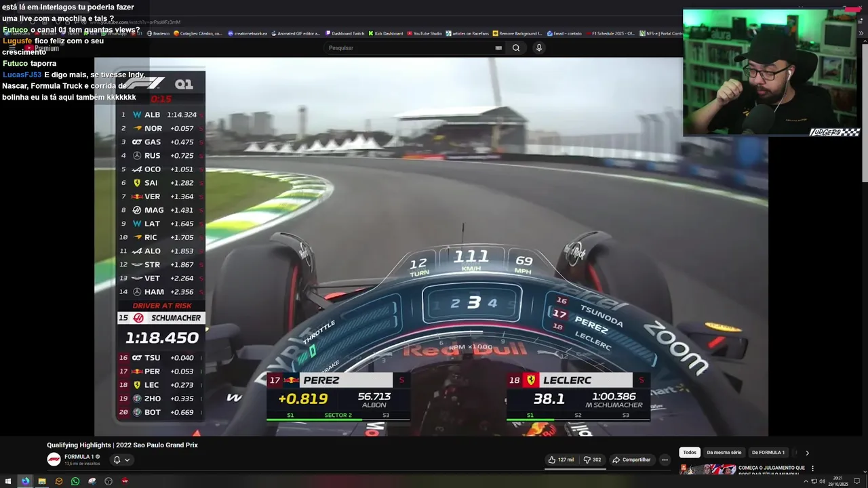This screenshot has width=868, height=488.
Task: Dislike the video showing 302
Action: pos(592,460)
